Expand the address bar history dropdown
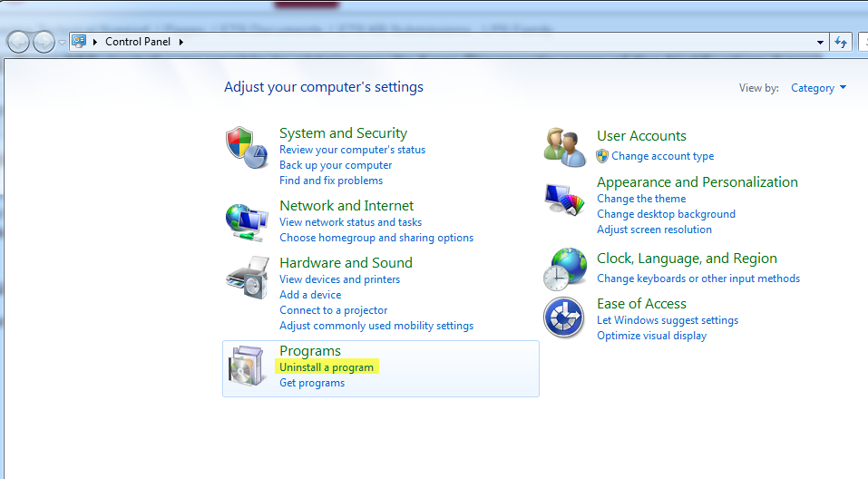This screenshot has width=868, height=479. pyautogui.click(x=821, y=42)
